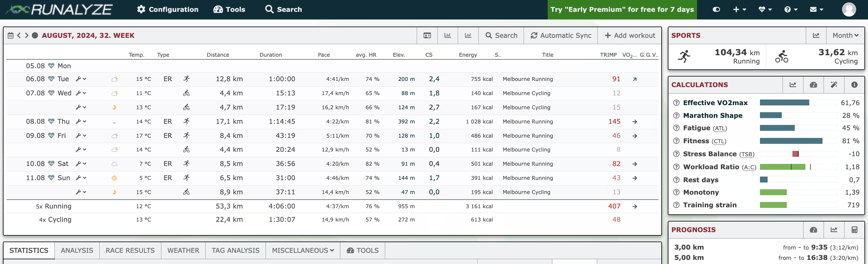Open the 17,1 km Melbourne Running workout
The image size is (868, 264).
tap(332, 121)
